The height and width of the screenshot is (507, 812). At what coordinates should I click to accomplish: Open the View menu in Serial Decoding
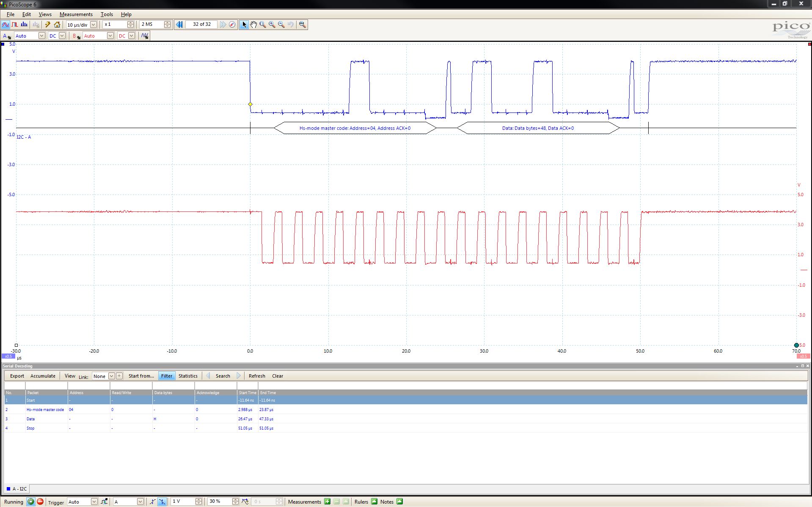click(70, 376)
